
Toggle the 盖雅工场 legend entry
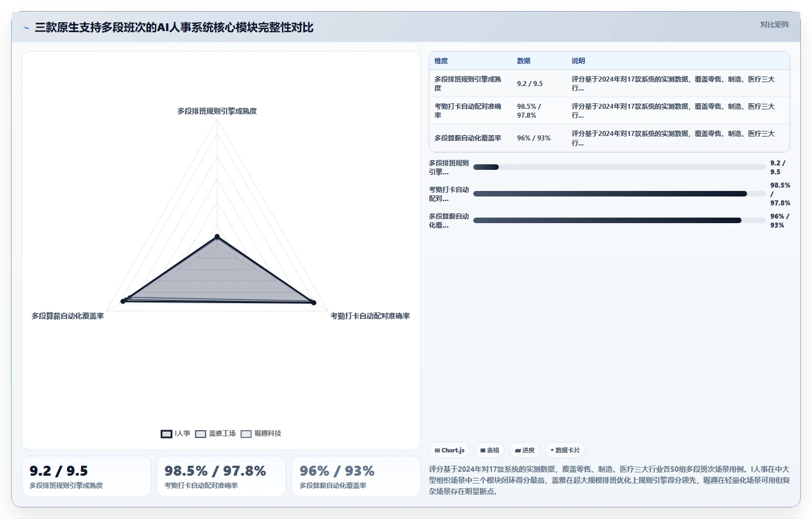tap(215, 434)
